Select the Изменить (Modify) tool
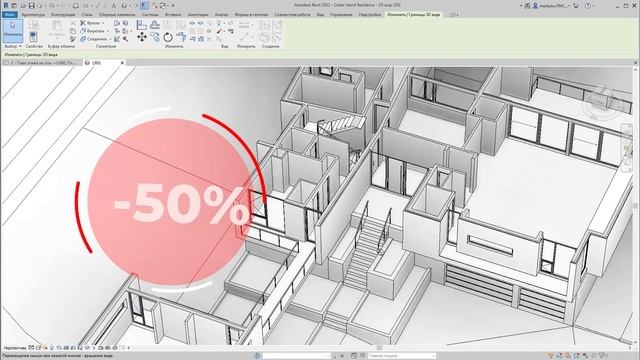This screenshot has width=640, height=360. tap(13, 31)
